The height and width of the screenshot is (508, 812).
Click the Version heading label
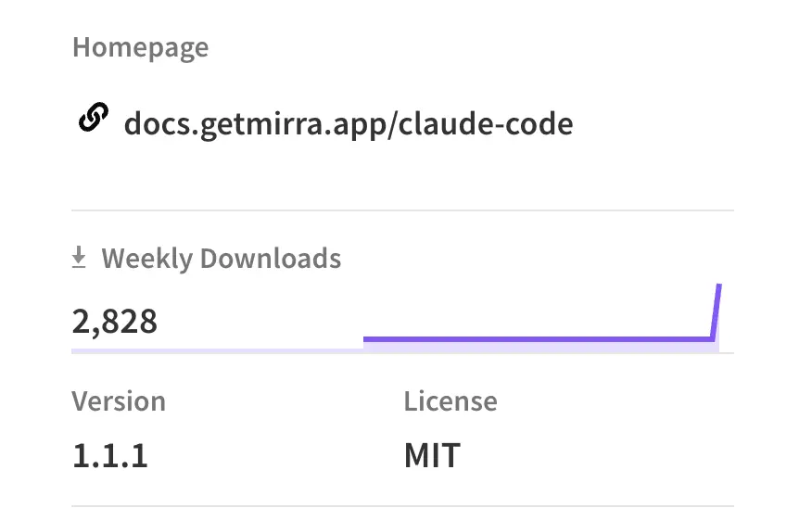[x=119, y=401]
